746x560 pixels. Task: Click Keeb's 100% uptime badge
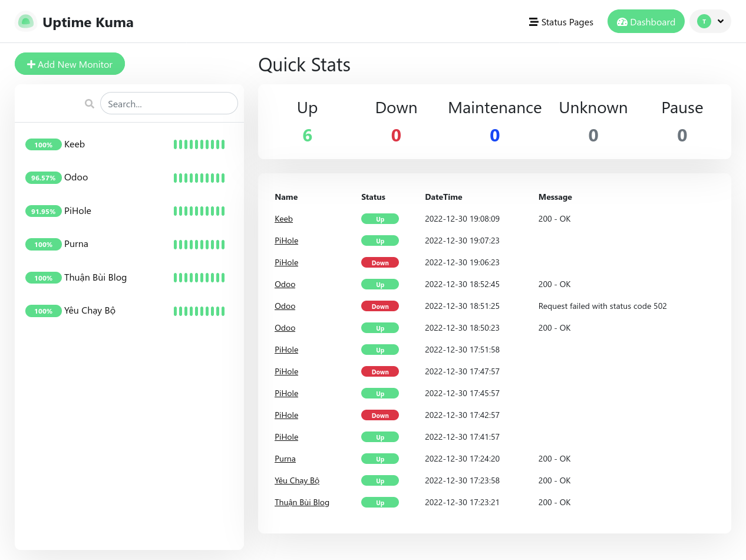(43, 144)
